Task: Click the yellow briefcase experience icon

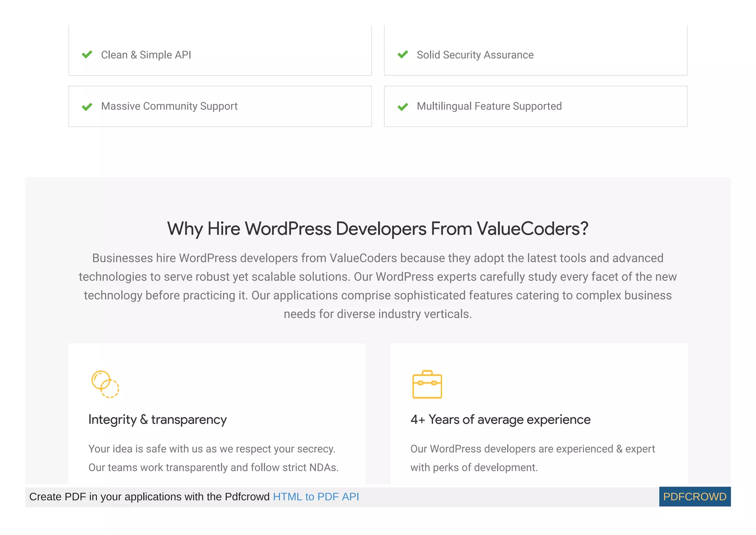Action: point(427,384)
